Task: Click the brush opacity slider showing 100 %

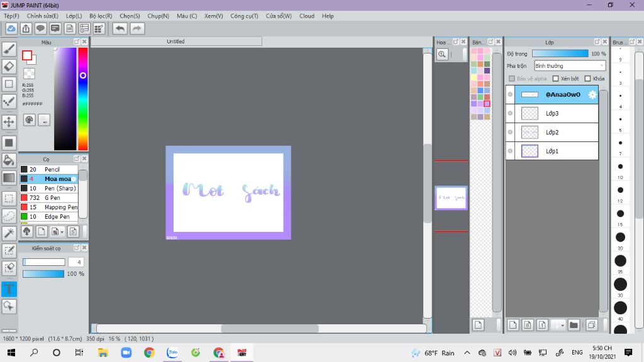Action: [x=43, y=274]
